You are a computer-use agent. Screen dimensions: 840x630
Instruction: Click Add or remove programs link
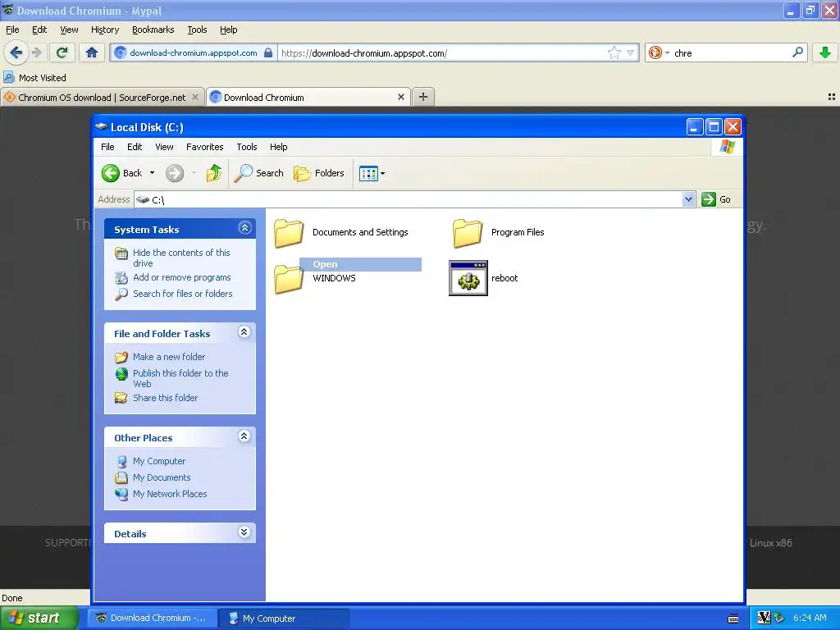181,277
